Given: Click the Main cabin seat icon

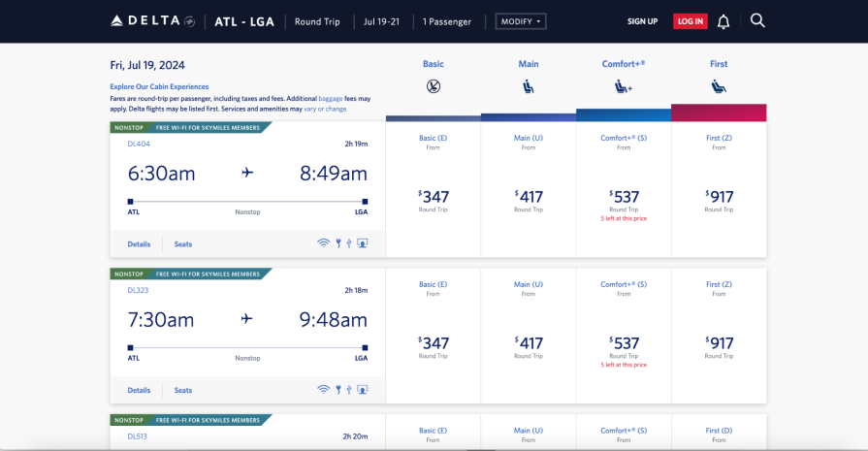Looking at the screenshot, I should (x=529, y=87).
